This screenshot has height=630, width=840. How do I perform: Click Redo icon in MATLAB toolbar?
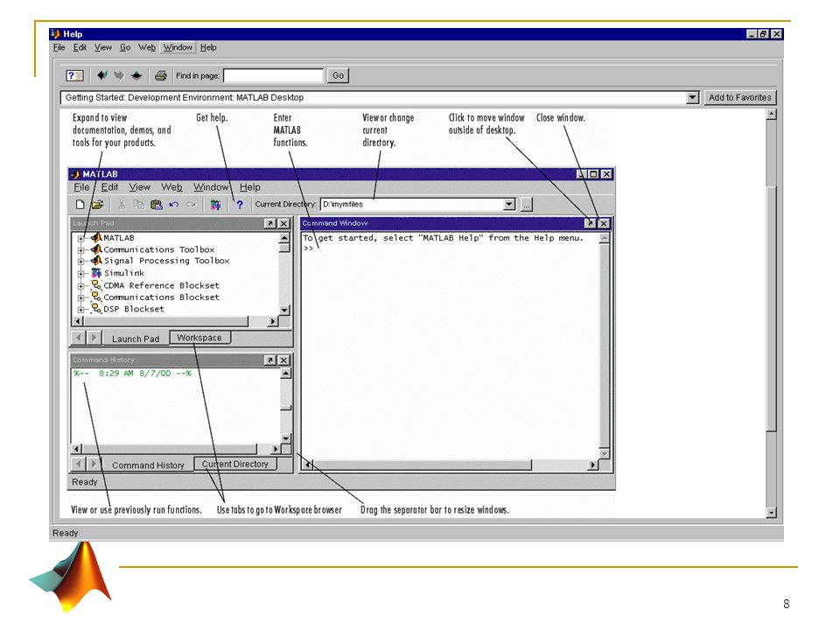(192, 205)
